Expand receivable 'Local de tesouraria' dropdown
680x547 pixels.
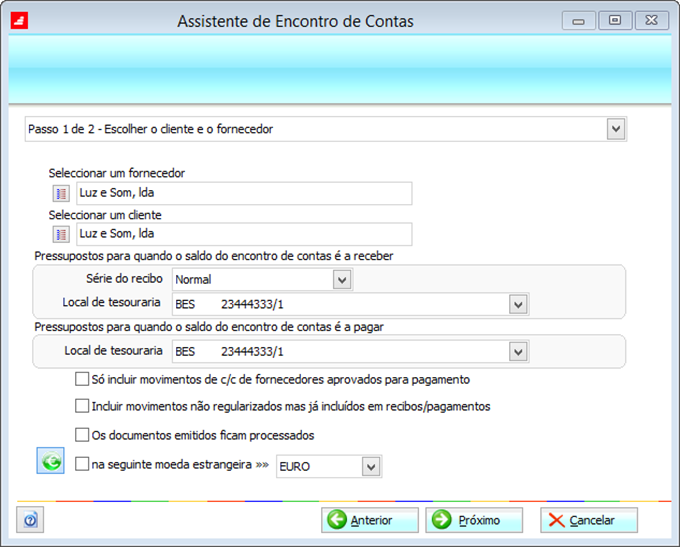[518, 305]
